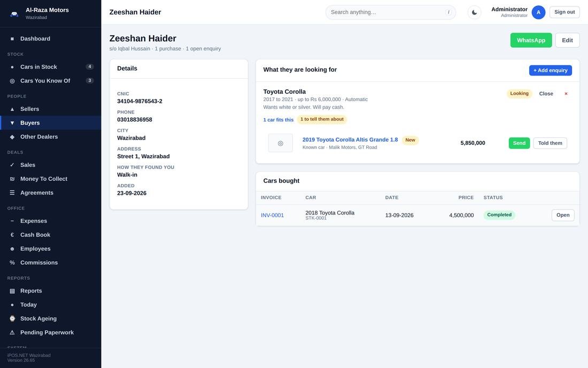Click the Stock Ageing clock icon
Viewport: 588px width, 368px height.
coord(12,318)
